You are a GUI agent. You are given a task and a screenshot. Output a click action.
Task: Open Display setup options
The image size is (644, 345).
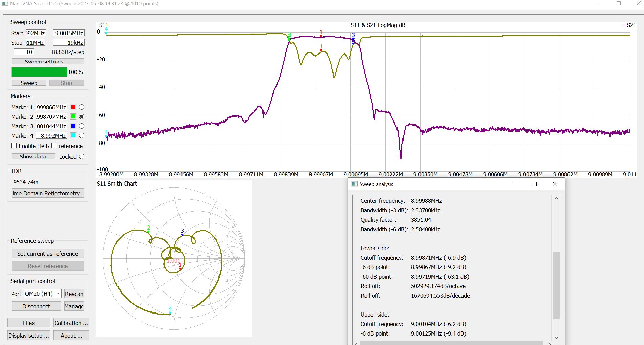click(29, 335)
